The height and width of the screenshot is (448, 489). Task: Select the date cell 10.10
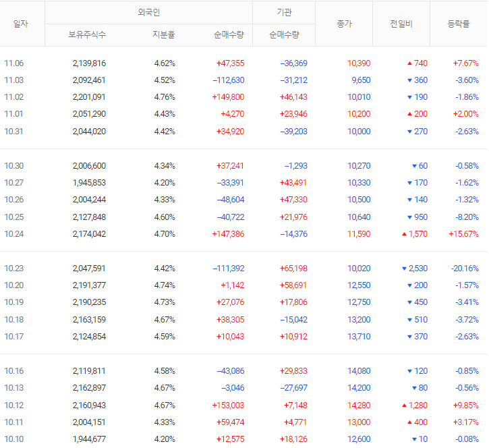(14, 439)
